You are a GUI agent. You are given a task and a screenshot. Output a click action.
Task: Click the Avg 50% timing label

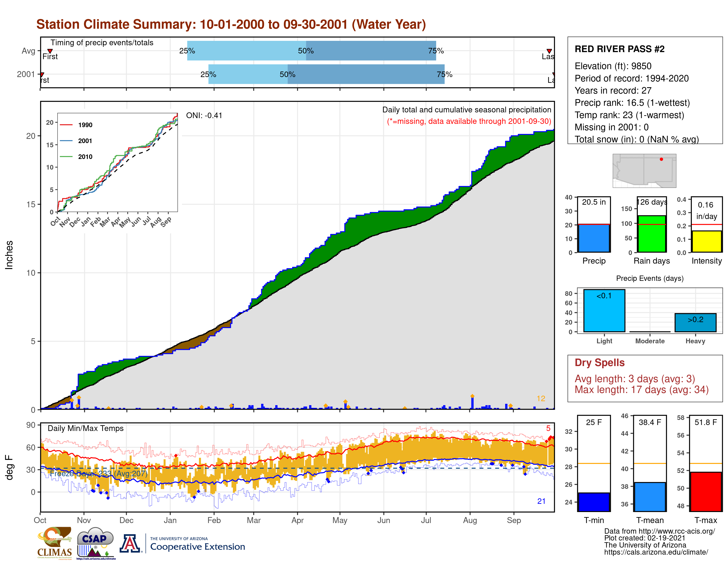coord(306,51)
